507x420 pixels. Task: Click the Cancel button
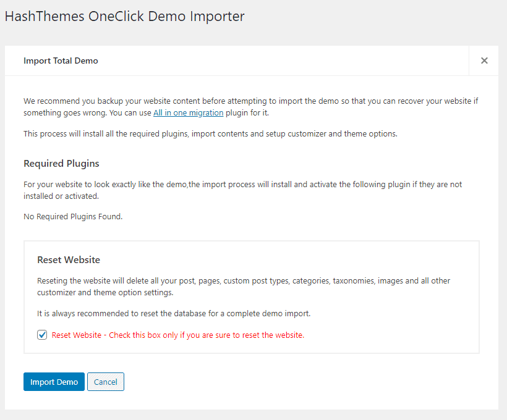(106, 382)
